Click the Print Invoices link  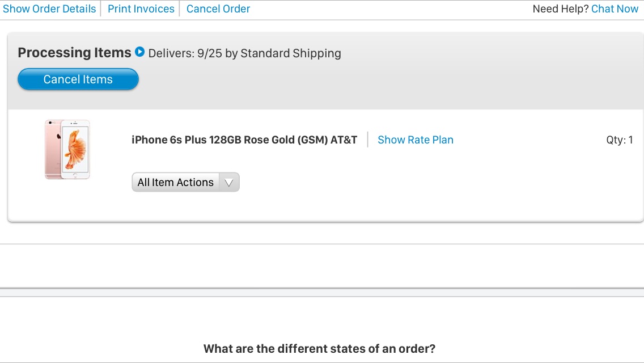click(x=141, y=9)
